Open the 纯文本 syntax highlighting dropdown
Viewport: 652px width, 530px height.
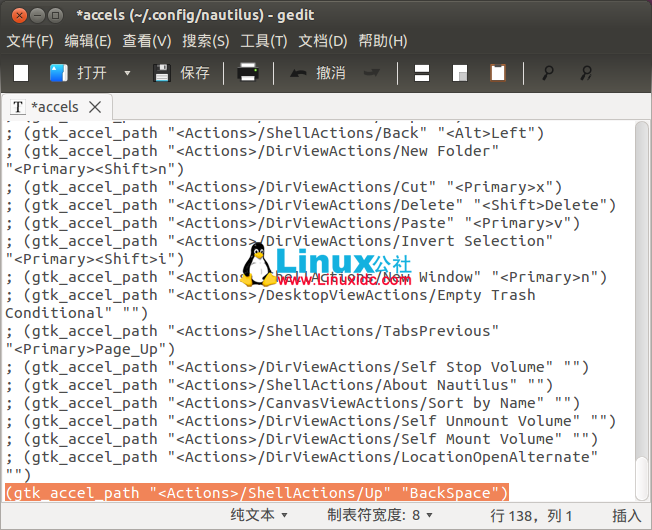[x=259, y=515]
